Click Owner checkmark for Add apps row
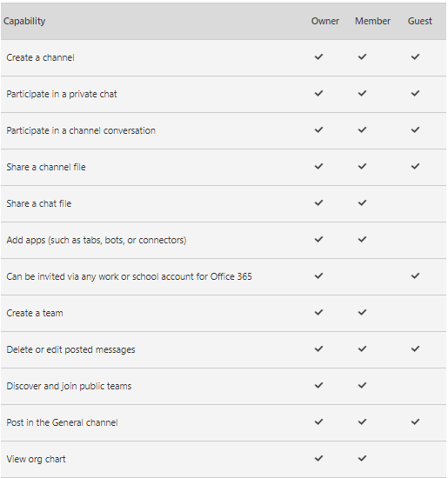448x478 pixels. (x=318, y=240)
